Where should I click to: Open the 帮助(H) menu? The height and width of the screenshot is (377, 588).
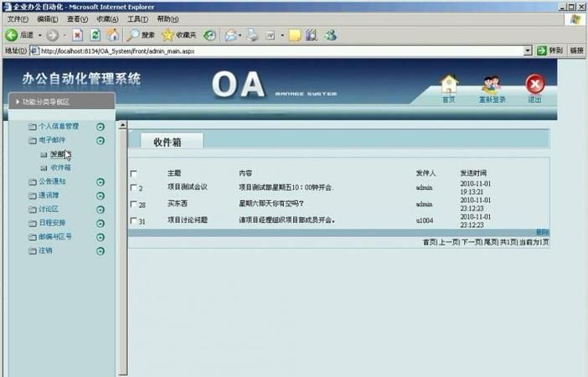click(168, 18)
